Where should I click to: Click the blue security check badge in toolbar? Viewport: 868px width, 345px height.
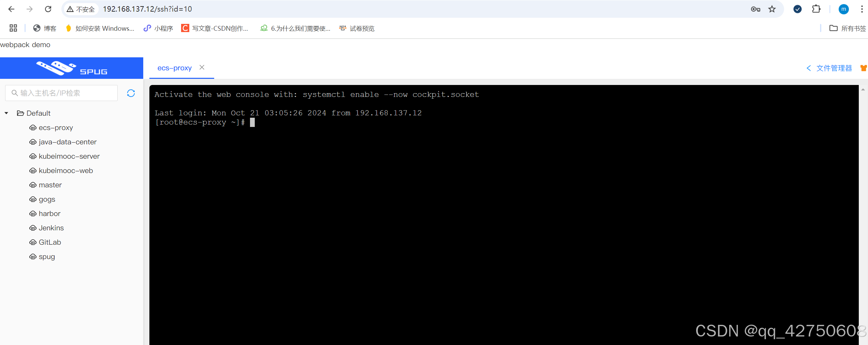[x=797, y=9]
